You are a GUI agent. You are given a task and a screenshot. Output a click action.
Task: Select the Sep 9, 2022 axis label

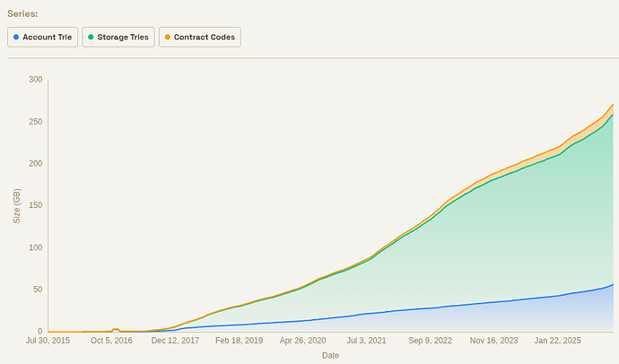[x=431, y=341]
